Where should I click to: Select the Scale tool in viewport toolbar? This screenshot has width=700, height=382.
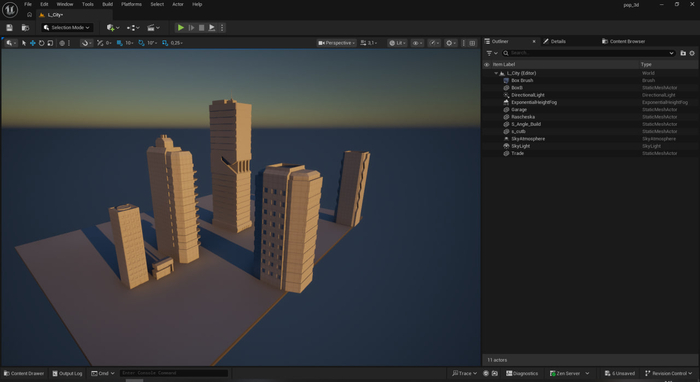[50, 43]
